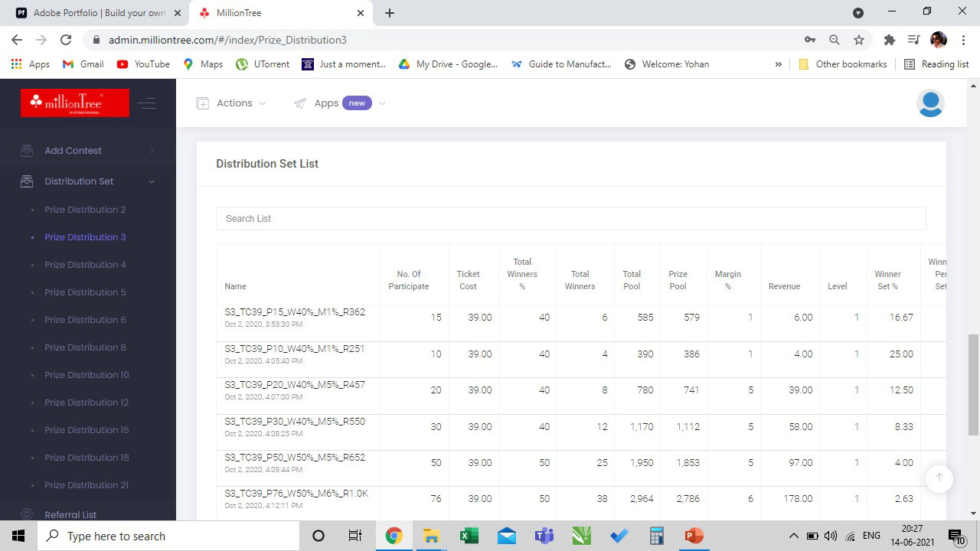Viewport: 980px width, 551px height.
Task: Open PowerPoint from the taskbar
Action: pyautogui.click(x=694, y=536)
